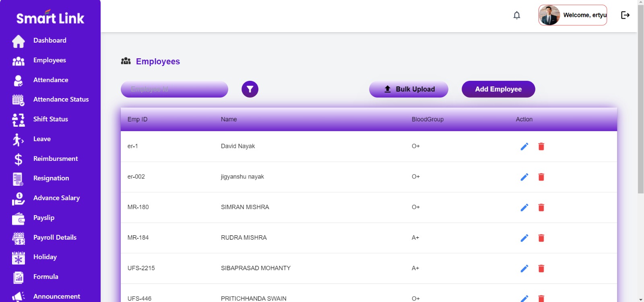Open the filter funnel icon
This screenshot has height=302, width=644.
[x=250, y=89]
